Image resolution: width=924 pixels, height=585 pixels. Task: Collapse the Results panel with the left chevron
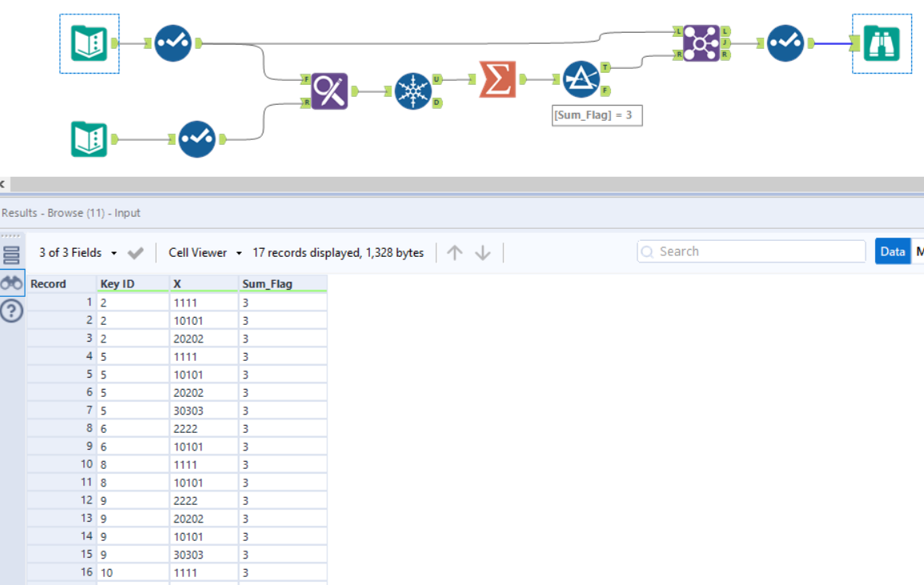3,184
